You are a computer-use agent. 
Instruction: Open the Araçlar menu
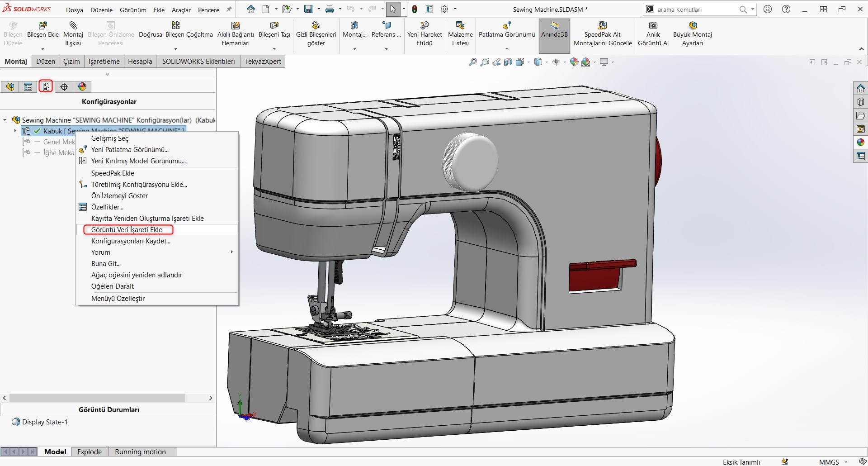pyautogui.click(x=181, y=10)
